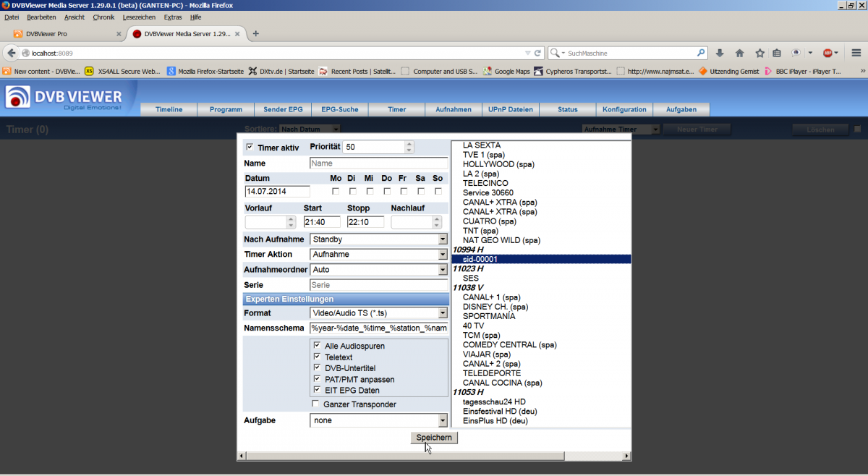
Task: Open the Firefox hamburger menu
Action: 856,53
